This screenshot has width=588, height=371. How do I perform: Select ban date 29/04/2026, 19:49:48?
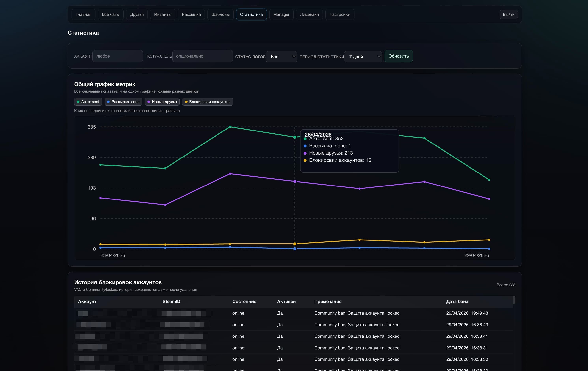pos(467,313)
